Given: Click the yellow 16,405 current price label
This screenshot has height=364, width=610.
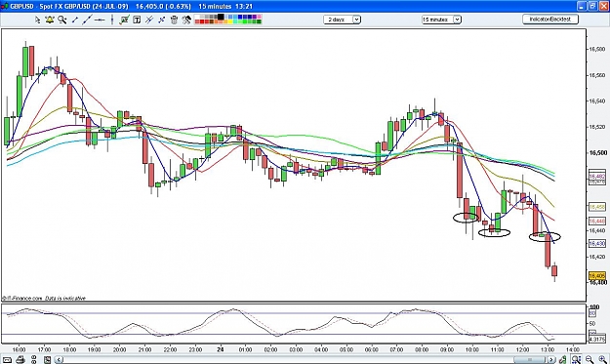Looking at the screenshot, I should tap(597, 276).
